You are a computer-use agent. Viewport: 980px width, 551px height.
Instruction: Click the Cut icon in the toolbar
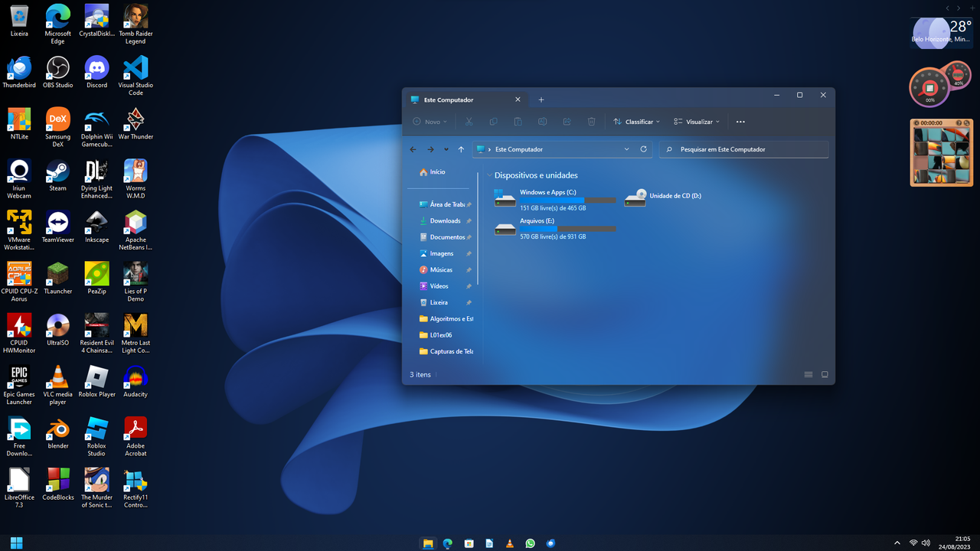tap(468, 121)
